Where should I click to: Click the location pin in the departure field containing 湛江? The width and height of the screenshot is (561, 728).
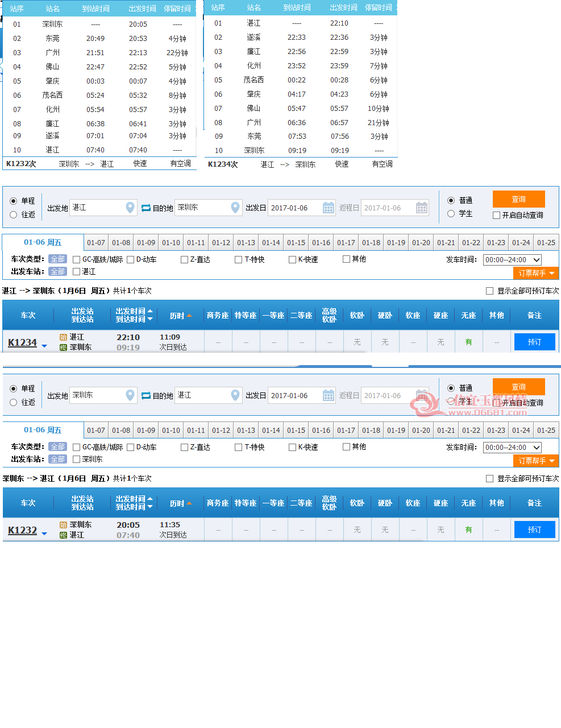click(130, 208)
